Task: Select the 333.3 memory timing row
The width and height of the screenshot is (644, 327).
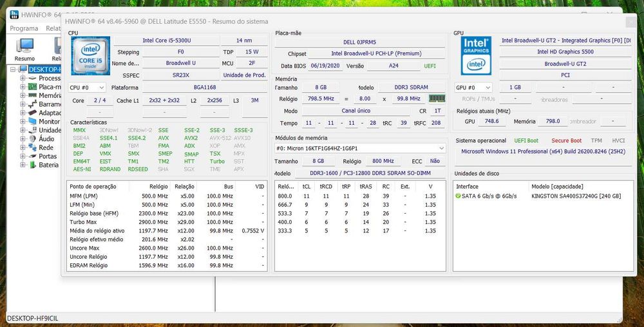Action: pos(360,230)
